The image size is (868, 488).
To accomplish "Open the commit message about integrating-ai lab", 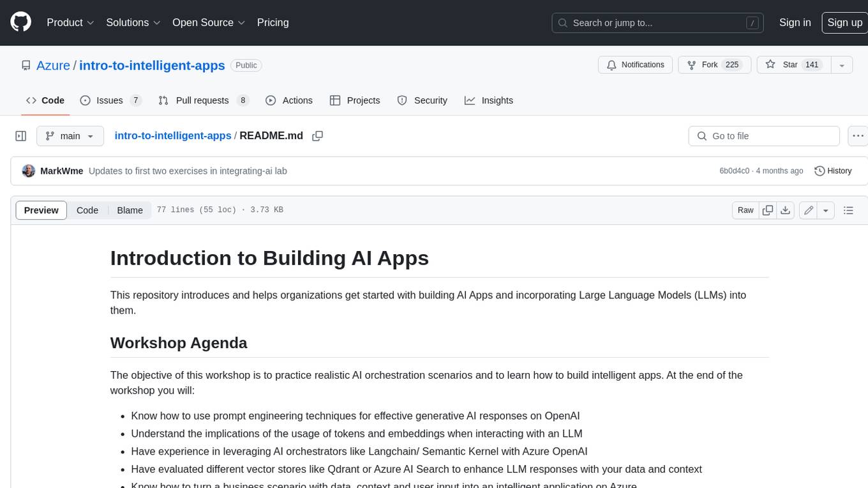I will click(188, 171).
